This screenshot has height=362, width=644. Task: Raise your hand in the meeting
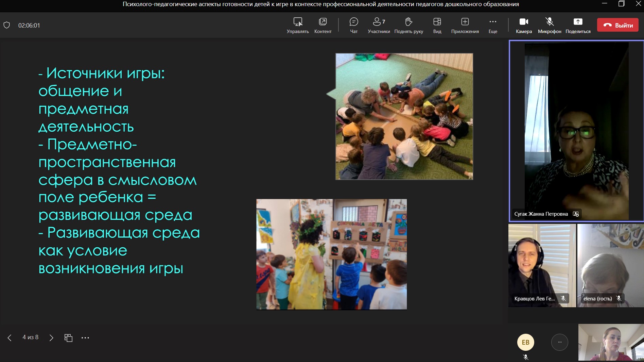click(408, 25)
